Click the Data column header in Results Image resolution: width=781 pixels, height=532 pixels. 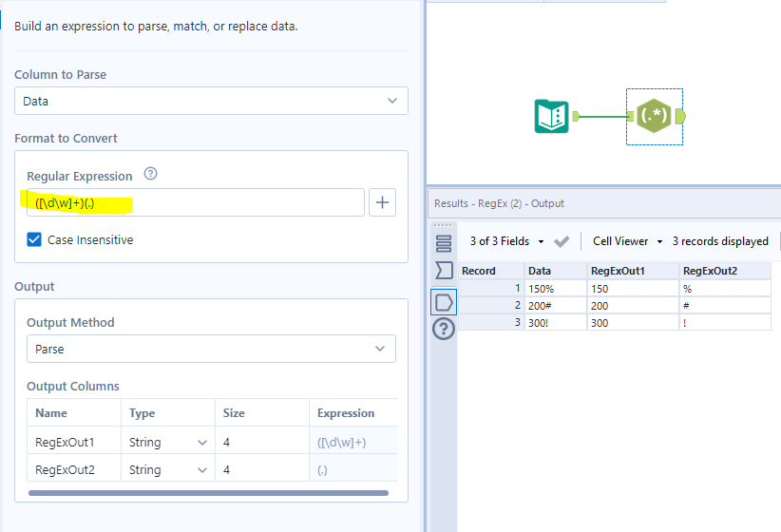point(540,271)
